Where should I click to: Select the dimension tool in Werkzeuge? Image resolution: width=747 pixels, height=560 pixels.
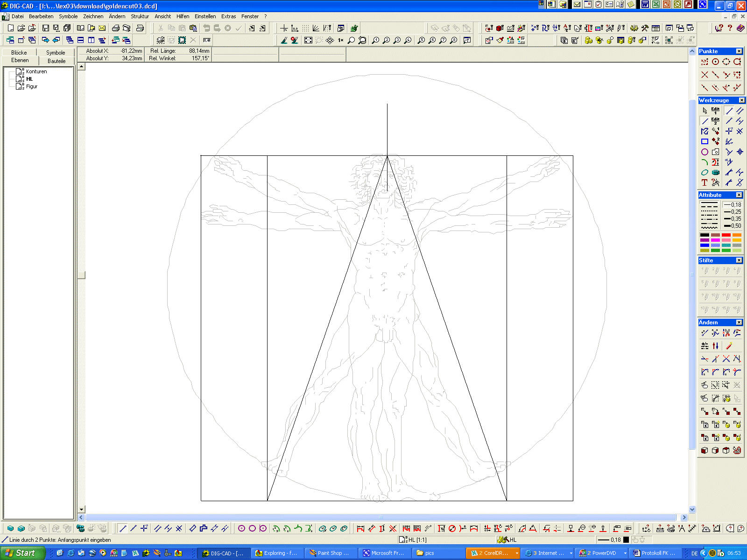click(715, 162)
